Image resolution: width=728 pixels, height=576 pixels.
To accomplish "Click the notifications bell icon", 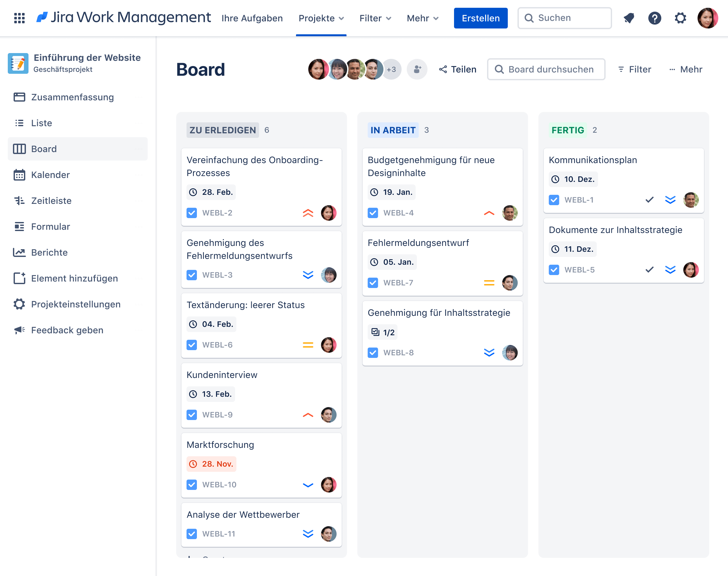I will click(629, 18).
